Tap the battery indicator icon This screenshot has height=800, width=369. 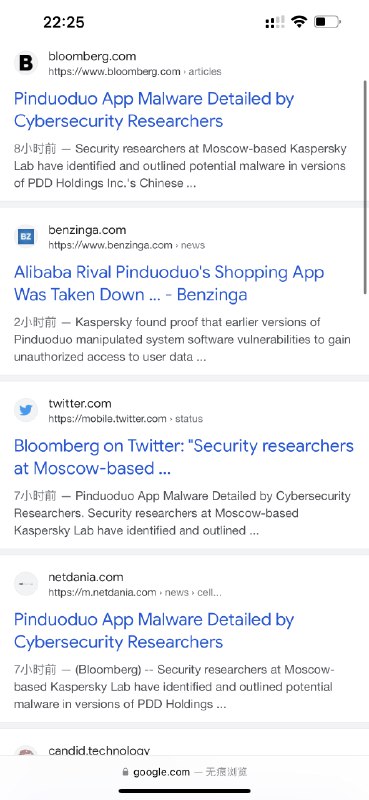coord(327,22)
